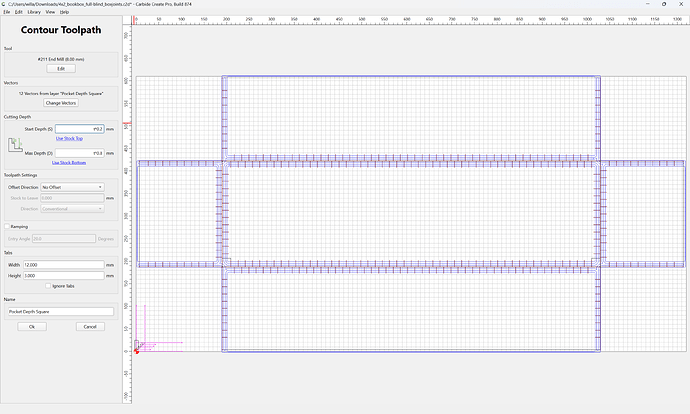
Task: Open the Library menu
Action: pos(34,12)
